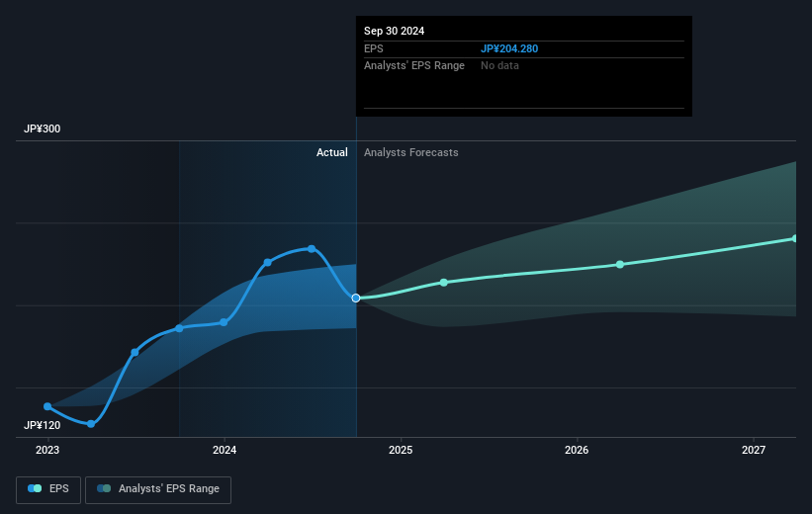This screenshot has width=812, height=514.
Task: Click the JP¥300 axis label
Action: point(42,128)
